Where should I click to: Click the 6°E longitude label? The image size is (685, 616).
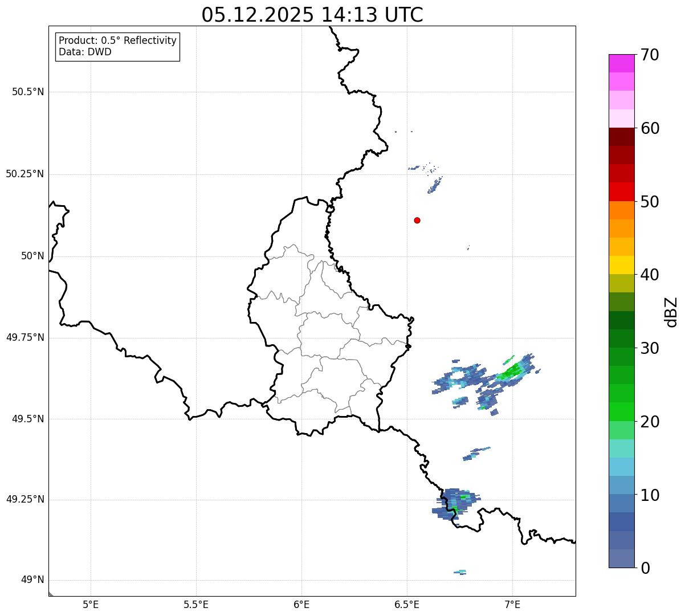point(301,604)
